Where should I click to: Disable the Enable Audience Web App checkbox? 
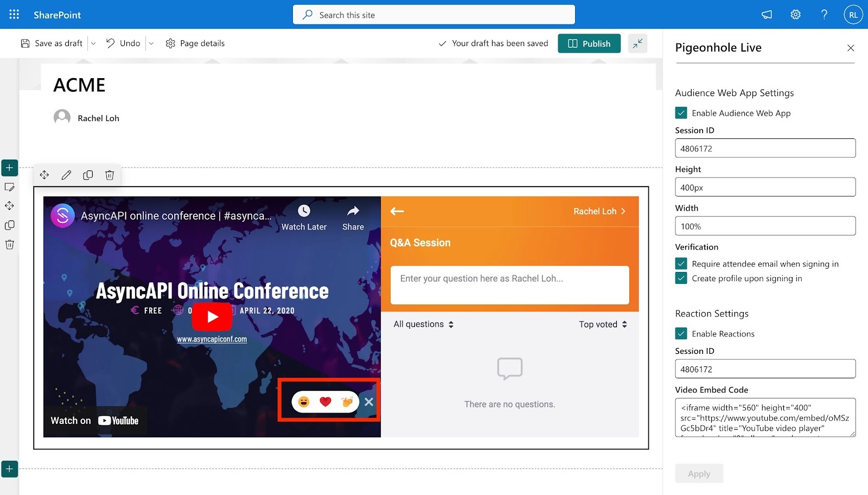pyautogui.click(x=681, y=112)
